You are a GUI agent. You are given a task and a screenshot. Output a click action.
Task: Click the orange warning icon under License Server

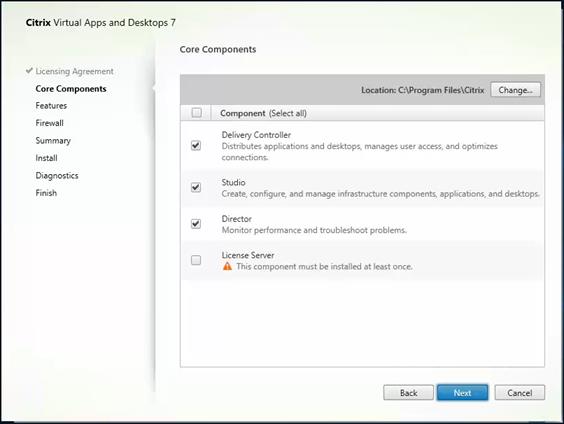227,266
